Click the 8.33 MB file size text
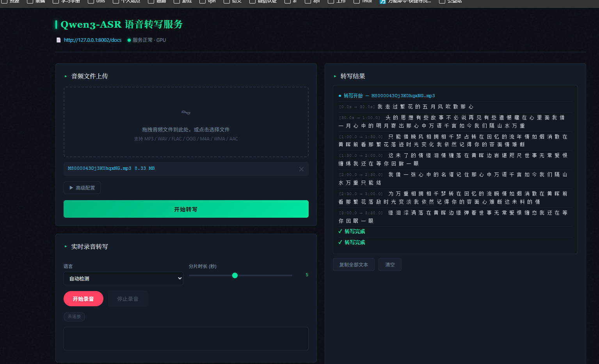Screen dimensions: 599x364 [144, 169]
